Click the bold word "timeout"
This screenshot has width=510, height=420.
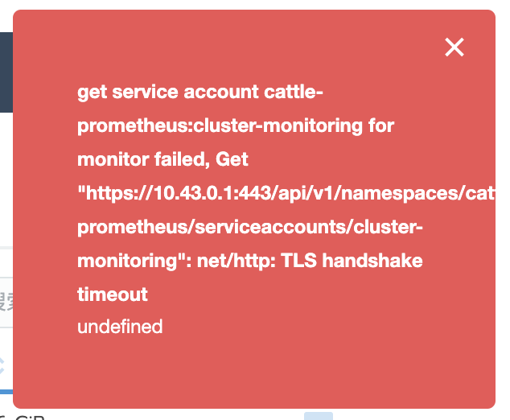(113, 294)
